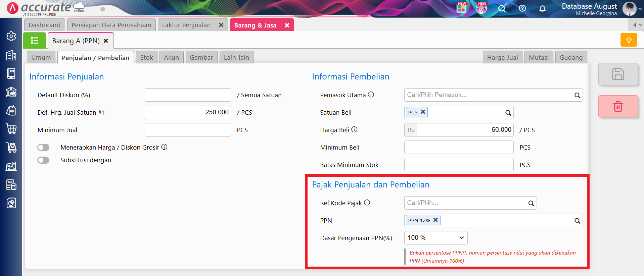Open the Harga Jual tab
The width and height of the screenshot is (644, 276).
point(503,57)
